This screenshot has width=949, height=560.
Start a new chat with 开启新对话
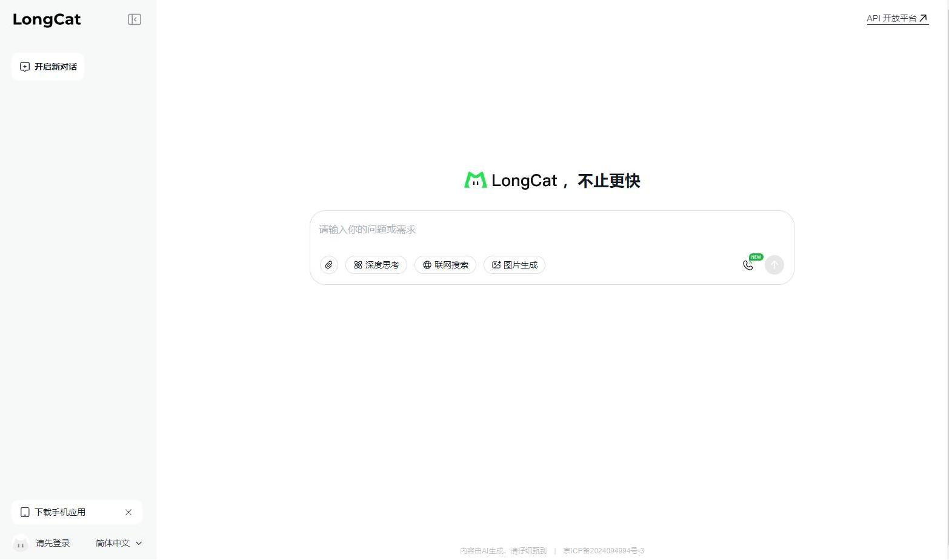pos(48,67)
